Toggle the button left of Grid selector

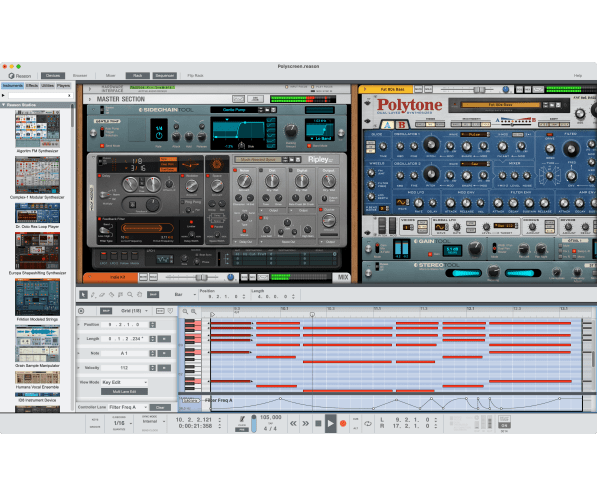106,311
